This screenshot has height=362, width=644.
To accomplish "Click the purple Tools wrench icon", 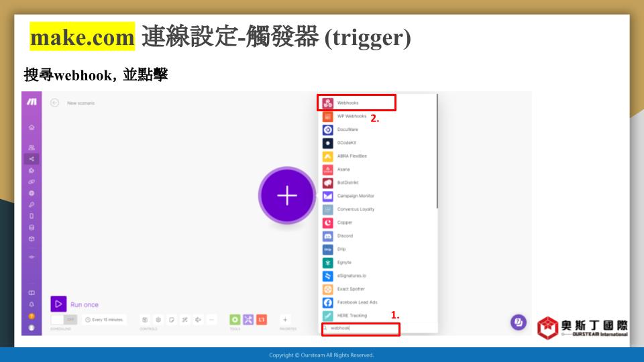I will tap(248, 319).
